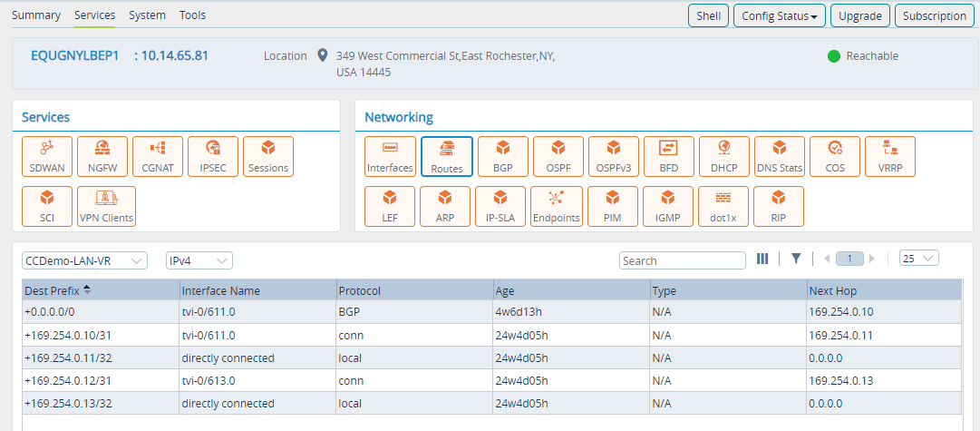Screen dimensions: 980x431
Task: Open the BFD networking tile
Action: point(669,156)
